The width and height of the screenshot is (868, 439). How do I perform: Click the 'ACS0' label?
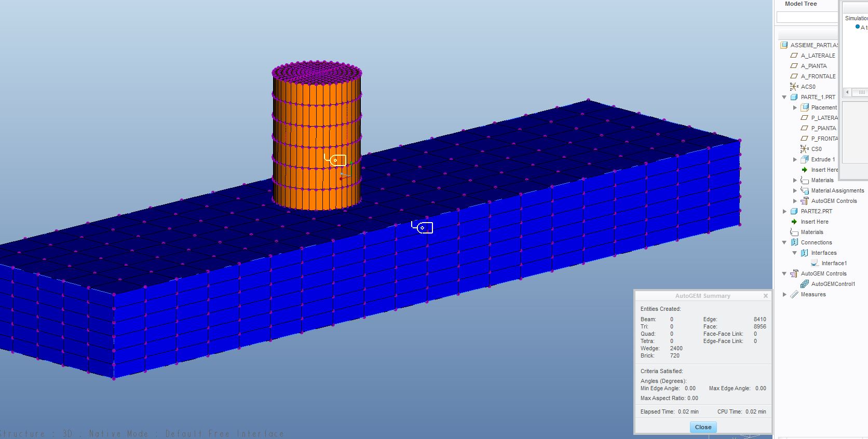click(808, 87)
